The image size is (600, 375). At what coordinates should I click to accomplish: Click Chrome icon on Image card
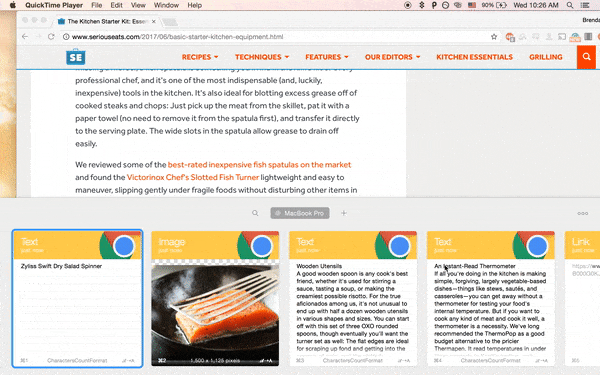[x=260, y=245]
